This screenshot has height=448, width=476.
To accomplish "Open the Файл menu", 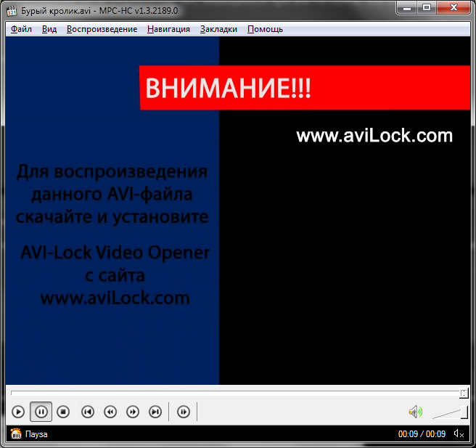I will pos(21,29).
